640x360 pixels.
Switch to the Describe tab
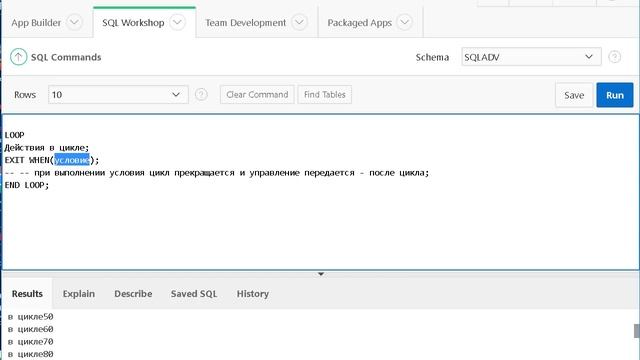point(133,294)
